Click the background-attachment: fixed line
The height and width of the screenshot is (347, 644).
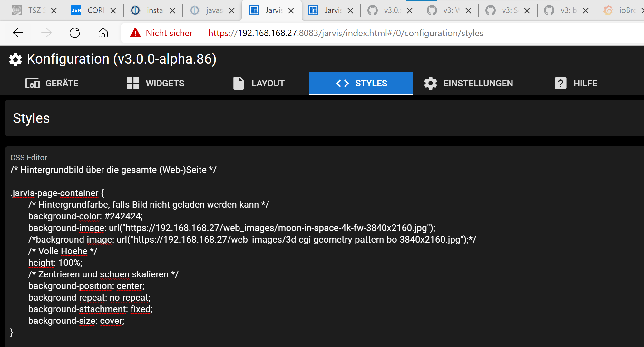pyautogui.click(x=90, y=309)
